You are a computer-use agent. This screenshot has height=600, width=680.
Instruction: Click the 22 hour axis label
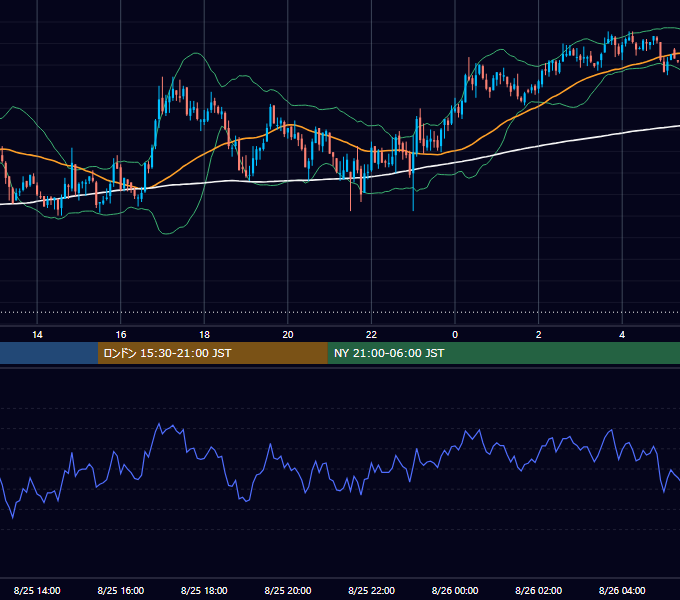371,335
